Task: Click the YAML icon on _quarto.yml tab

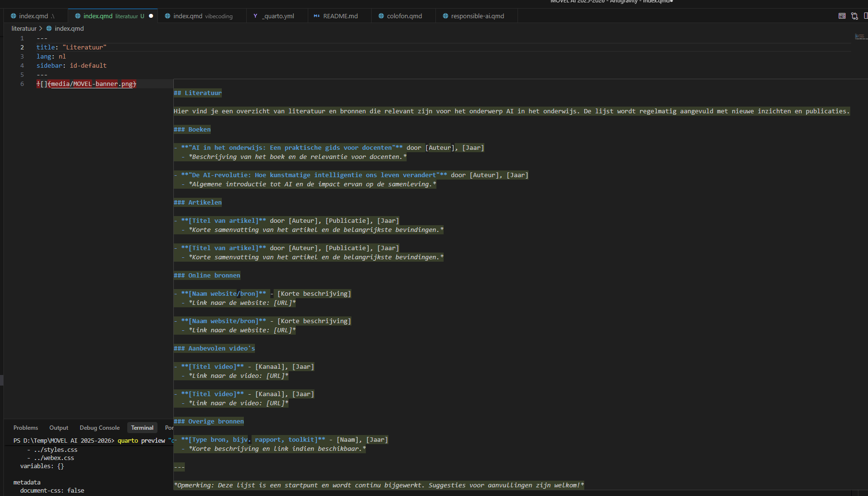Action: (255, 16)
